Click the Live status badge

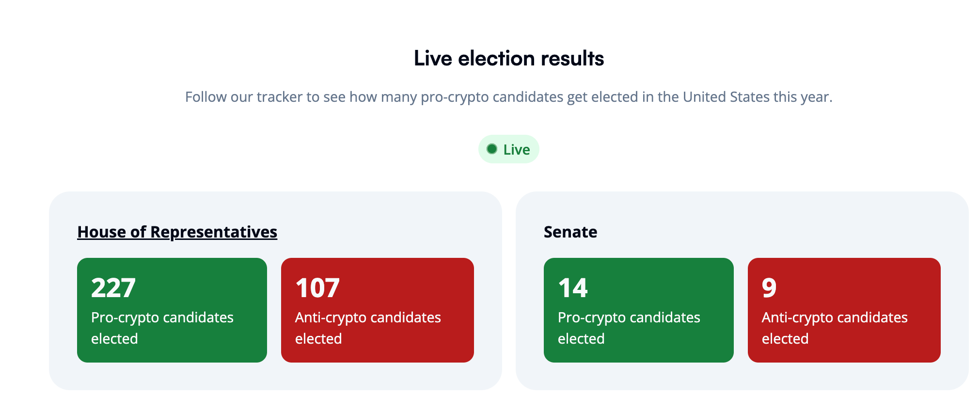click(508, 149)
